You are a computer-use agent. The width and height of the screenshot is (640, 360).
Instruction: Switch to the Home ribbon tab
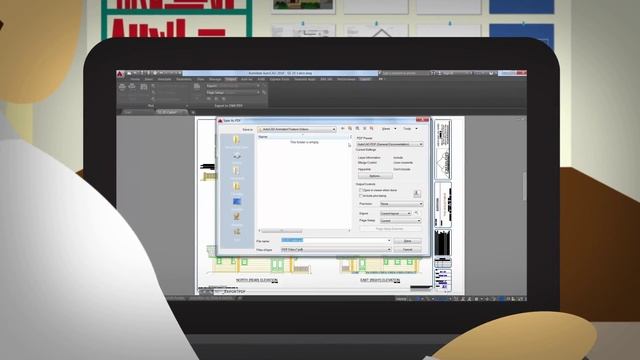tap(135, 79)
